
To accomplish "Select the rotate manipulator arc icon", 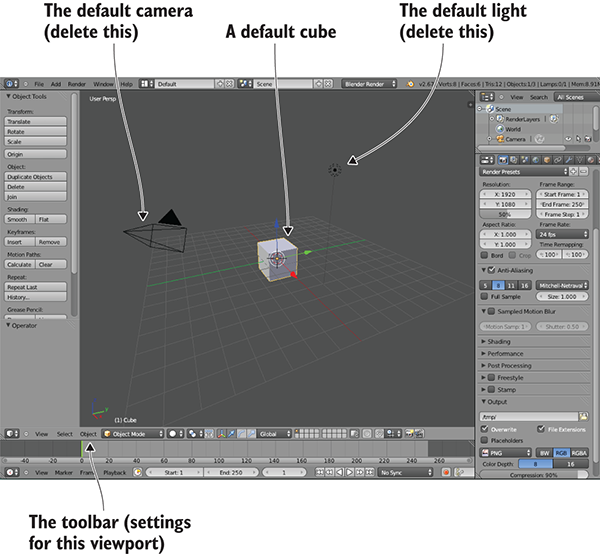I will pos(241,433).
